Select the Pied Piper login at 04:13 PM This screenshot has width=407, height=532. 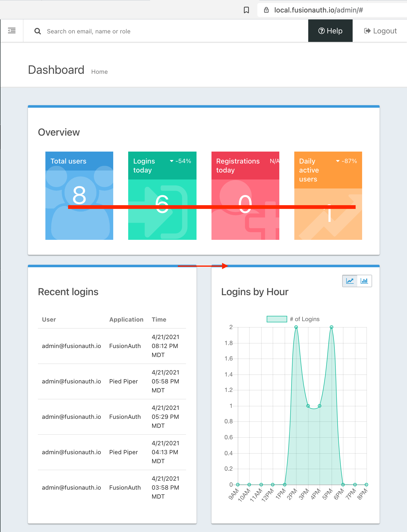point(112,452)
